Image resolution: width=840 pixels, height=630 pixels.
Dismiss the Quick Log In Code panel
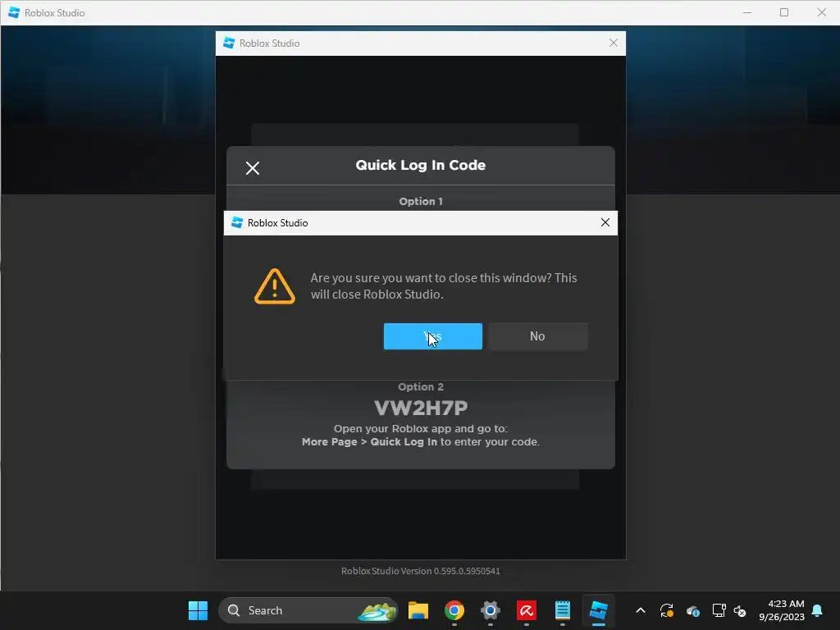point(253,168)
